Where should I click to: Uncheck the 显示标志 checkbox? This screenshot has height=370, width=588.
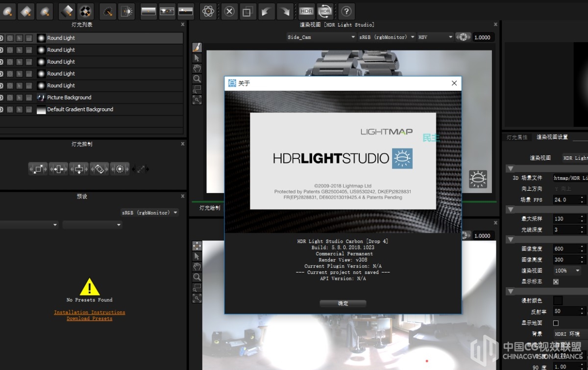[x=556, y=282]
